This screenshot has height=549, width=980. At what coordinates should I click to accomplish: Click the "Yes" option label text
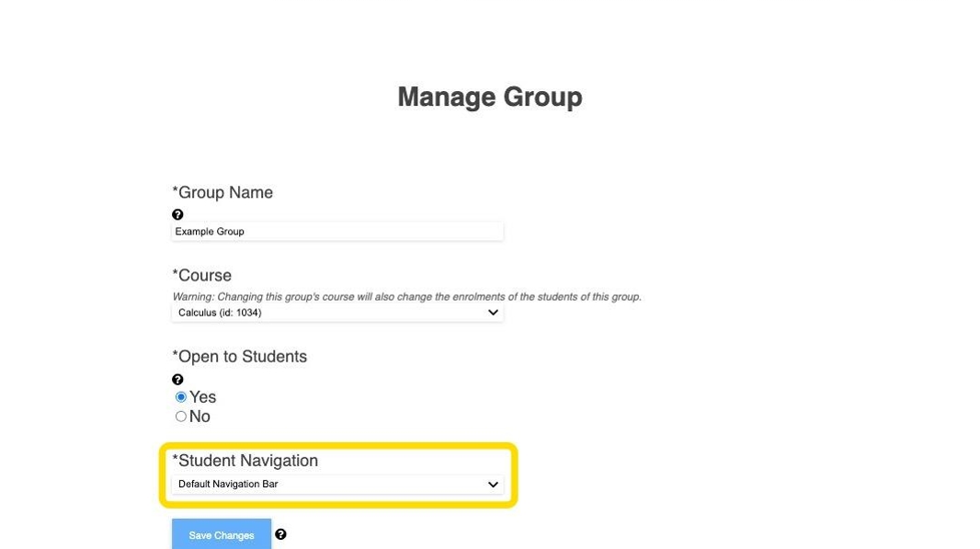pos(203,397)
